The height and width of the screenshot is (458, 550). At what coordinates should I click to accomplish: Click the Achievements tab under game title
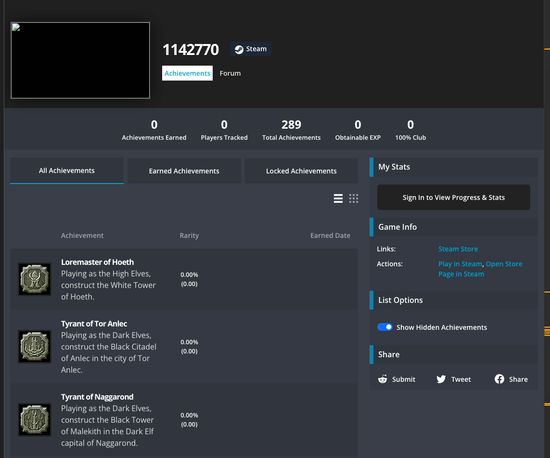pos(187,73)
